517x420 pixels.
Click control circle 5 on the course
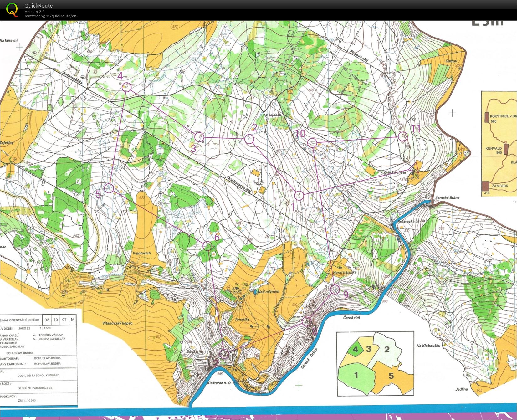pos(109,188)
